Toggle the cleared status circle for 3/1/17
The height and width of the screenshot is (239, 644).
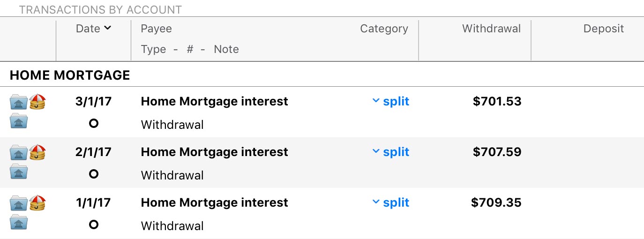[94, 124]
